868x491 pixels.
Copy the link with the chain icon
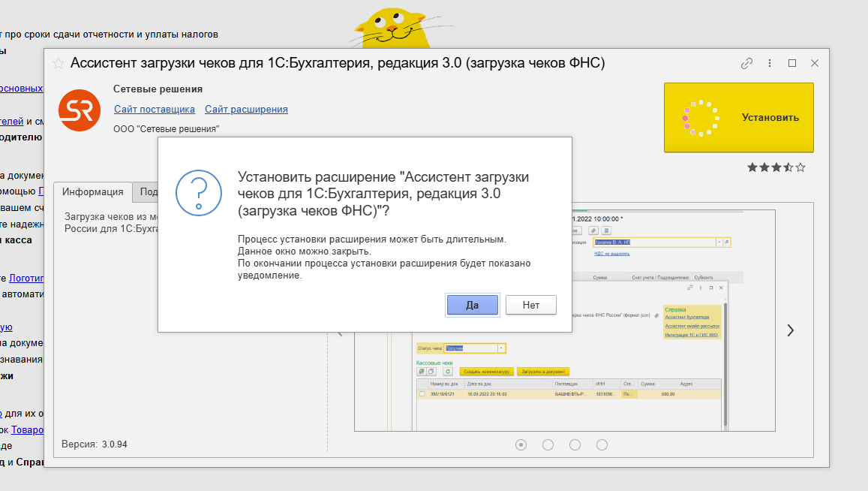point(746,64)
